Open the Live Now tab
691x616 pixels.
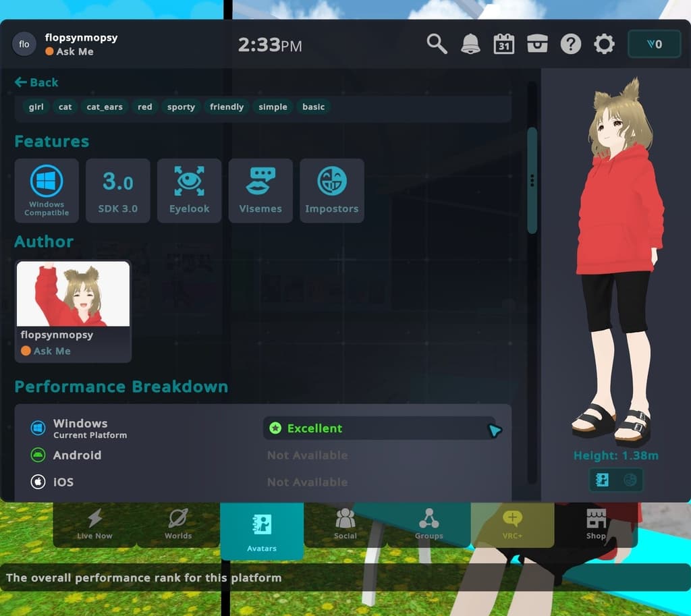[94, 524]
